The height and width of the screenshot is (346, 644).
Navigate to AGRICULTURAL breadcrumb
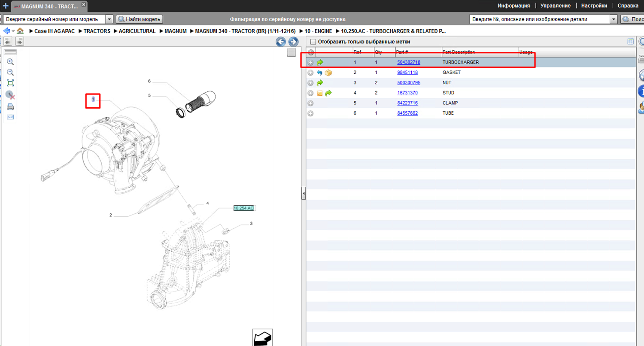(137, 31)
